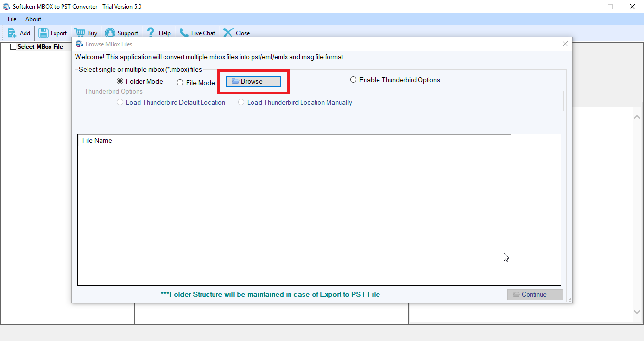Click the Continue button
The width and height of the screenshot is (644, 341).
coord(535,294)
